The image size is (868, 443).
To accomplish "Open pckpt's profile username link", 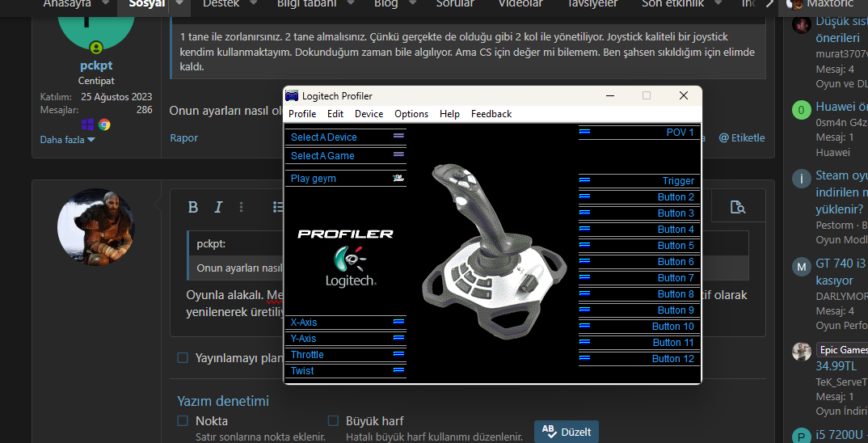I will (x=96, y=65).
